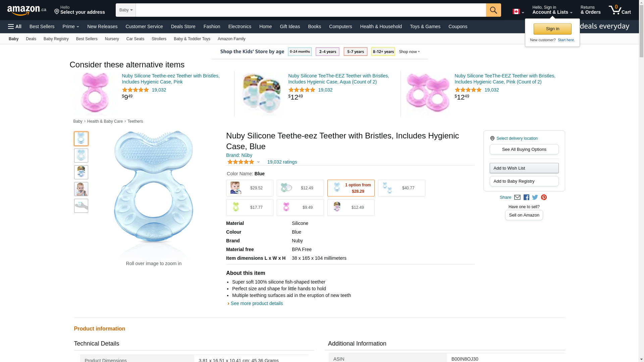Open the See more product details link
Image resolution: width=644 pixels, height=362 pixels.
point(257,303)
